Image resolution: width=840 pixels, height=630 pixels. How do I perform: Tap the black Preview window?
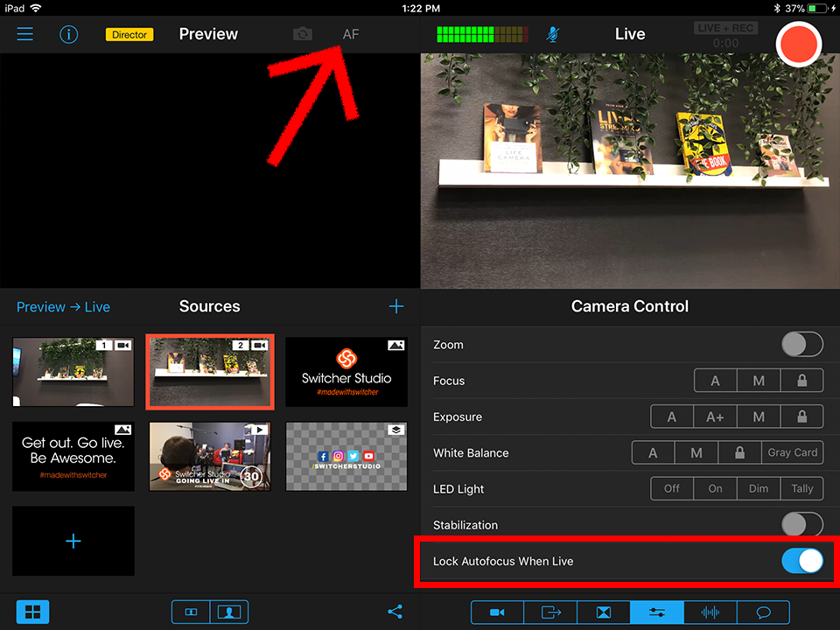[x=210, y=171]
